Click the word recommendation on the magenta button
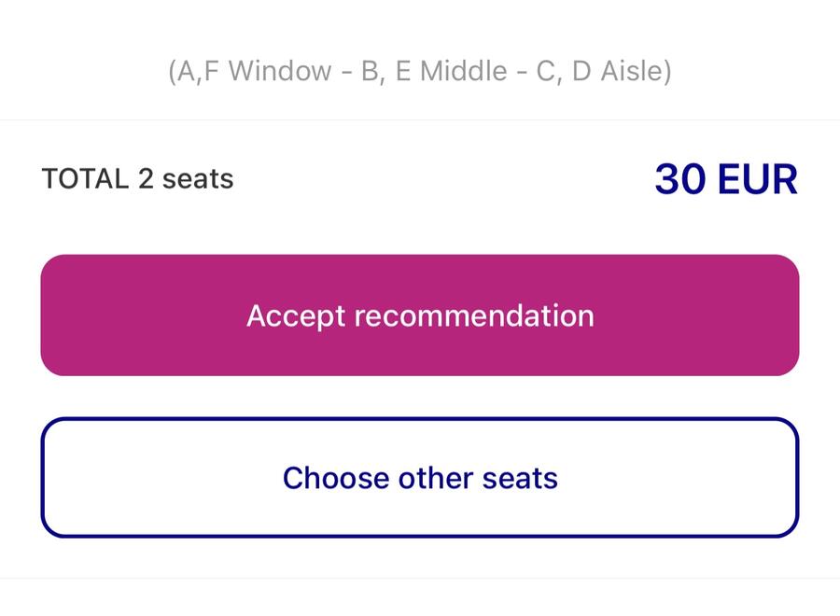 pos(474,315)
